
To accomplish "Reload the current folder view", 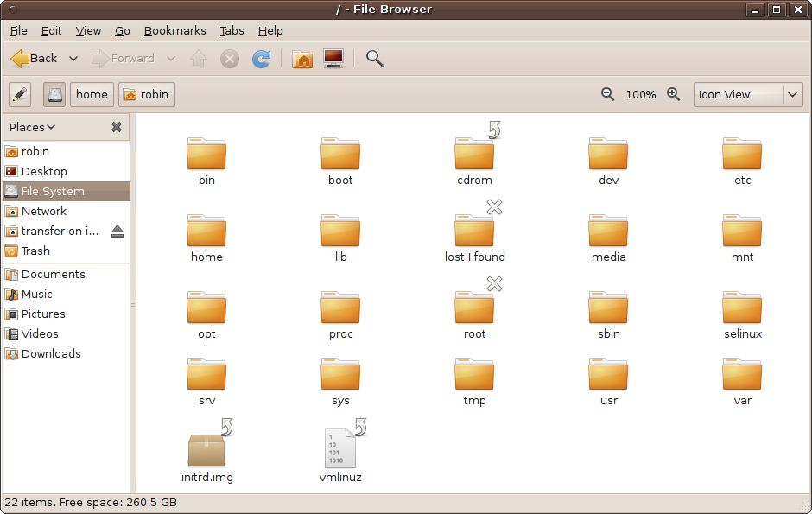I will (261, 58).
